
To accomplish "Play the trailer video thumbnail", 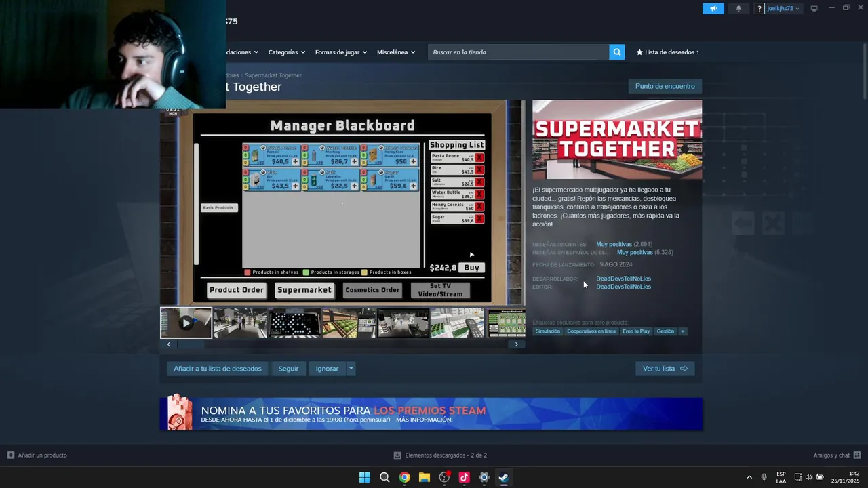I will click(x=186, y=323).
